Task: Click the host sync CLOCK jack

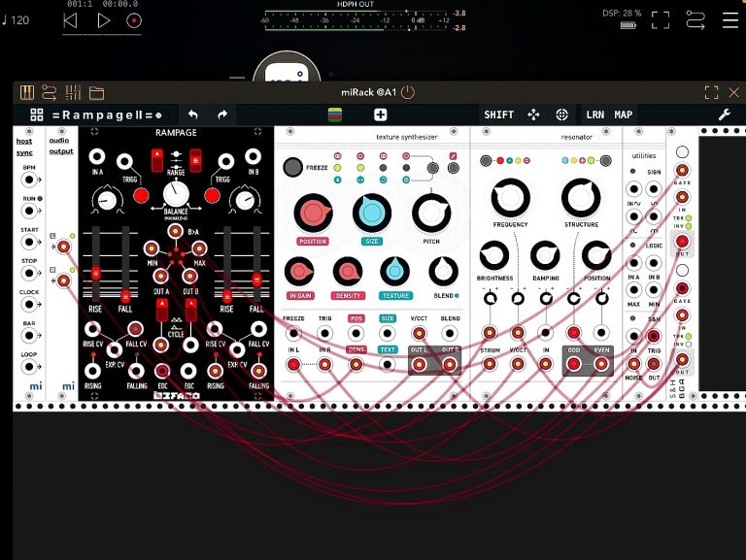Action: (x=29, y=304)
